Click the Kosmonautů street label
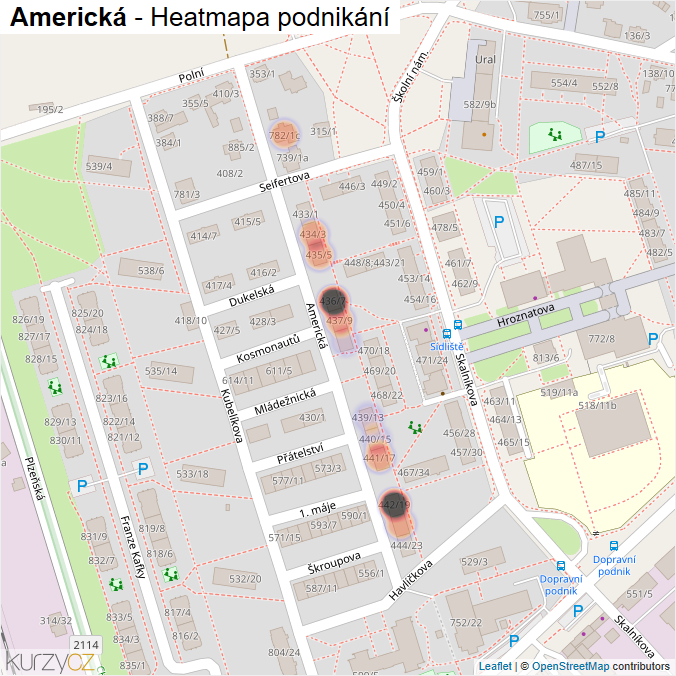676x676 pixels. [x=268, y=349]
